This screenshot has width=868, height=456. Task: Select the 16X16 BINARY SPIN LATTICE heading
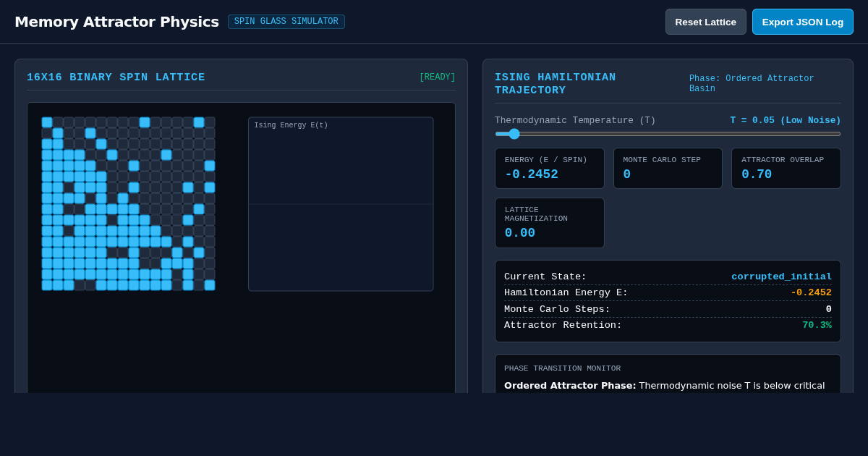pos(116,77)
